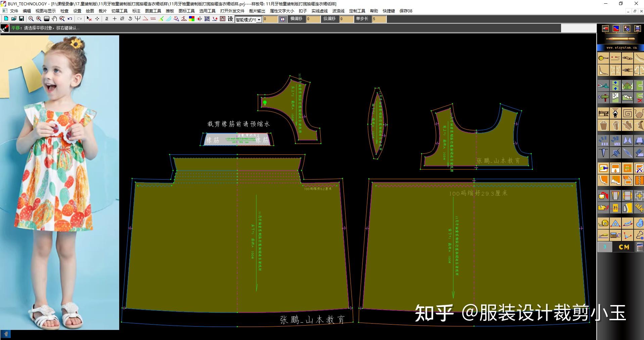Click the full view display icon

pyautogui.click(x=47, y=18)
